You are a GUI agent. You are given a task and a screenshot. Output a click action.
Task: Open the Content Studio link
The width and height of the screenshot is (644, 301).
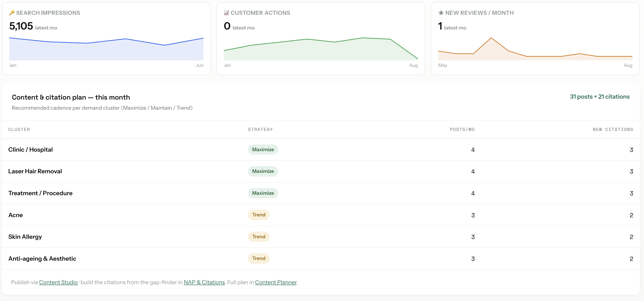click(58, 282)
